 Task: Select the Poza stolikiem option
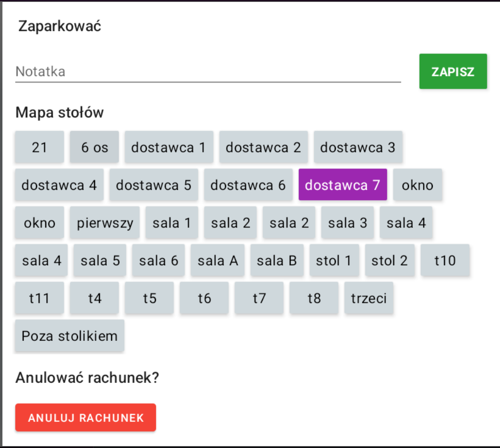click(x=70, y=336)
